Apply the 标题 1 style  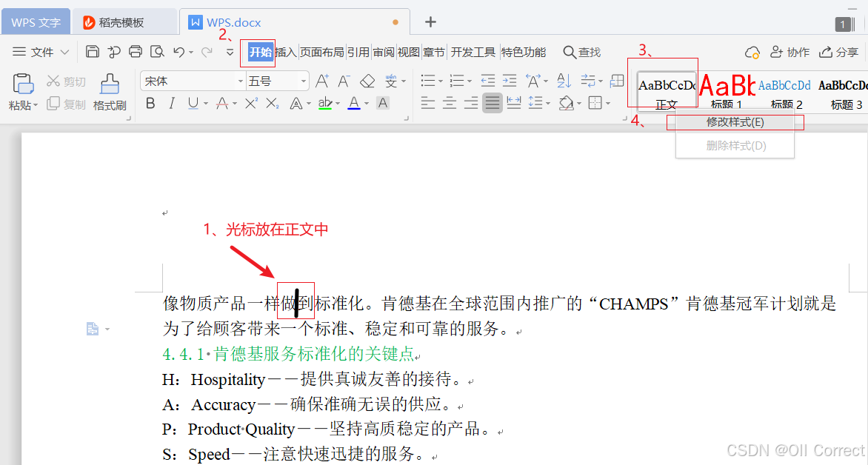pyautogui.click(x=727, y=91)
